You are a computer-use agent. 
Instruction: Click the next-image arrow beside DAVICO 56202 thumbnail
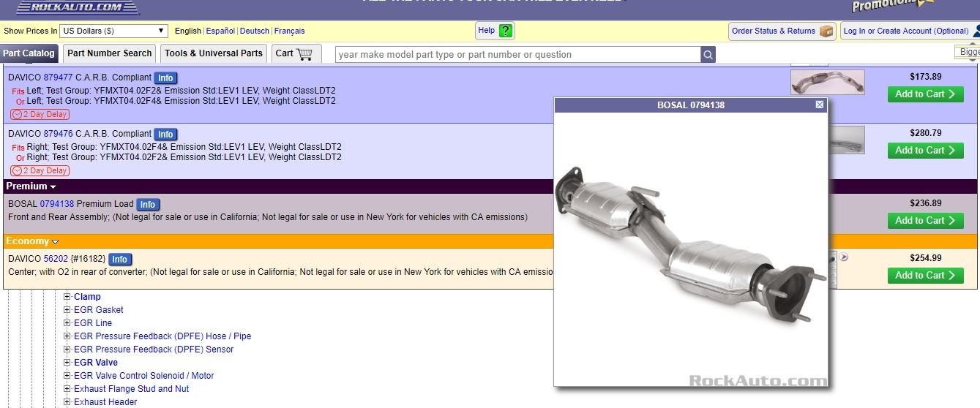coord(844,257)
